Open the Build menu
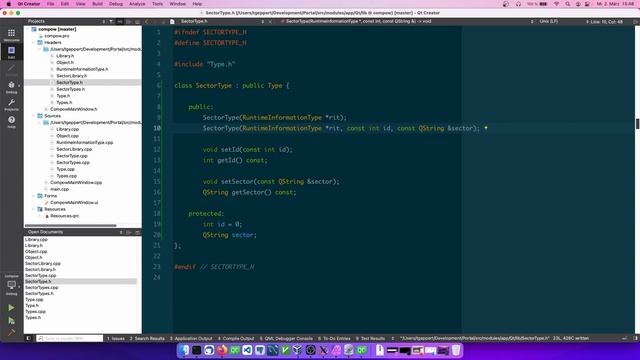 97,4
